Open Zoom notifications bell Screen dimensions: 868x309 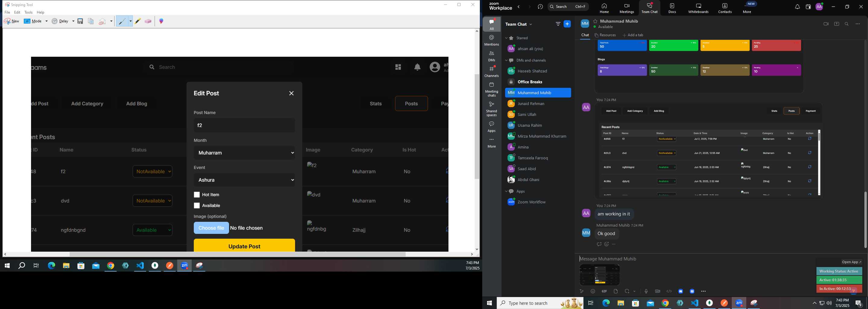point(797,7)
